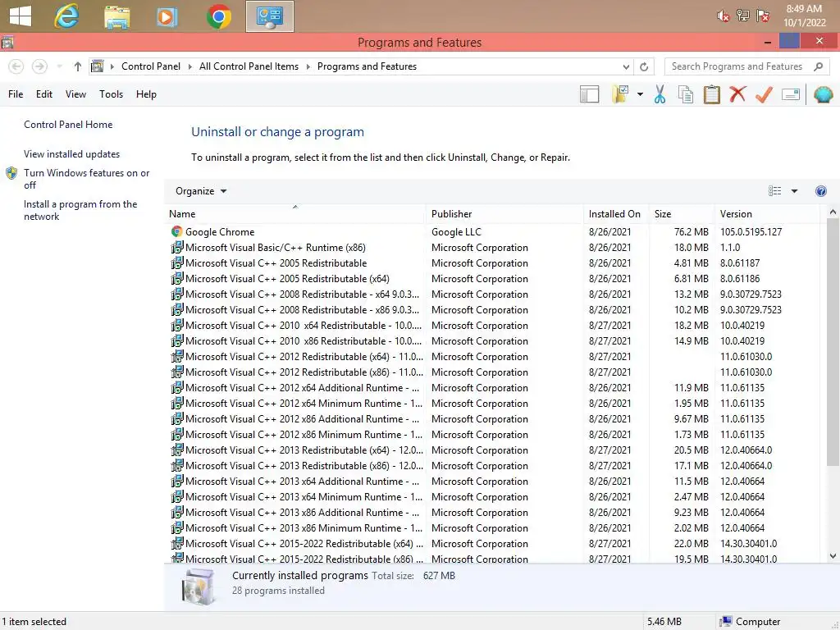Sort by the Version column header
The height and width of the screenshot is (630, 840).
click(767, 214)
